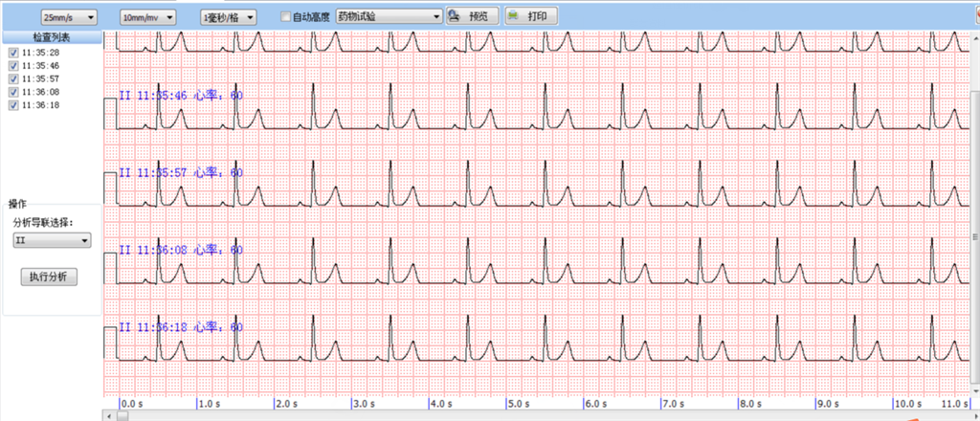Click the 打印 printer icon button
Viewport: 980px width, 421px height.
click(530, 16)
